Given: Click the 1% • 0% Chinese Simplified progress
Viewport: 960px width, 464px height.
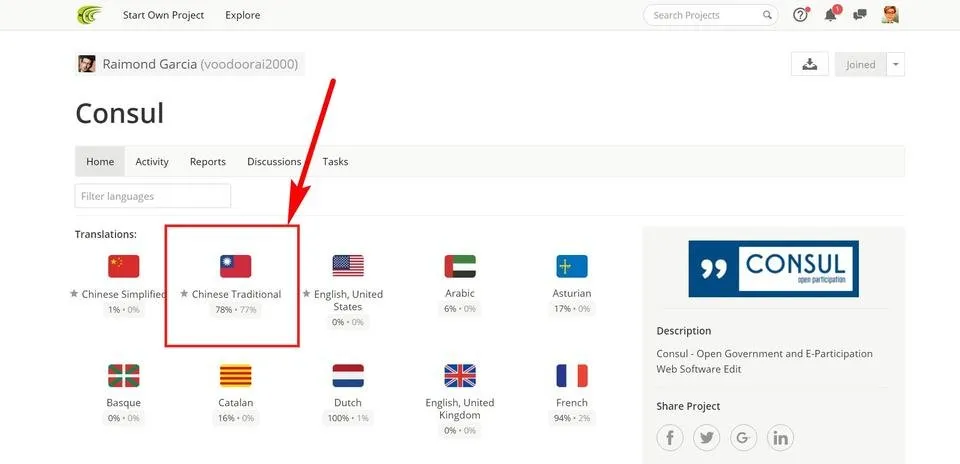Looking at the screenshot, I should 124,310.
